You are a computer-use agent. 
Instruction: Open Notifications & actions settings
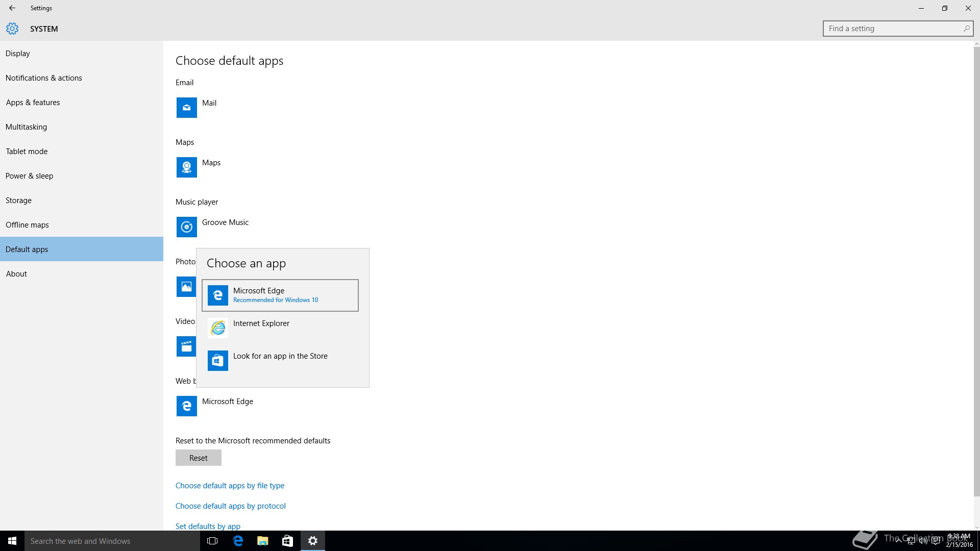[x=82, y=78]
